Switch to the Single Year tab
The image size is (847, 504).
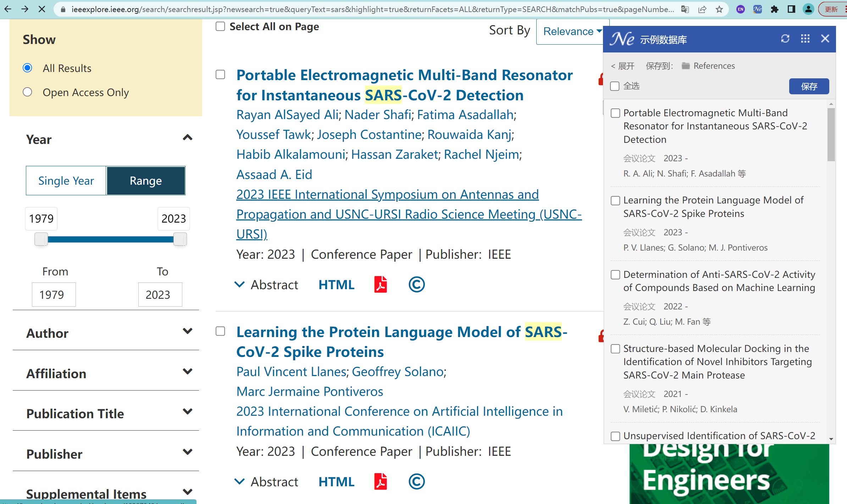(x=66, y=180)
